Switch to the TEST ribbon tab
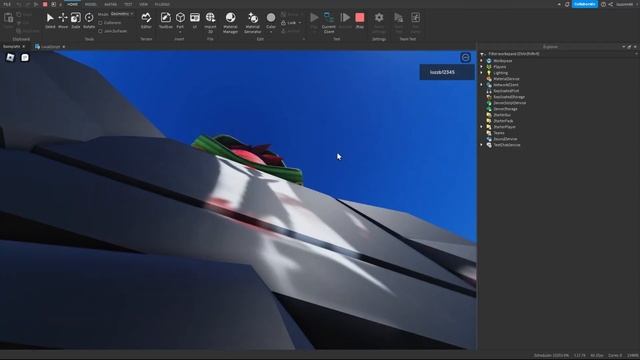This screenshot has height=360, width=640. (x=128, y=4)
